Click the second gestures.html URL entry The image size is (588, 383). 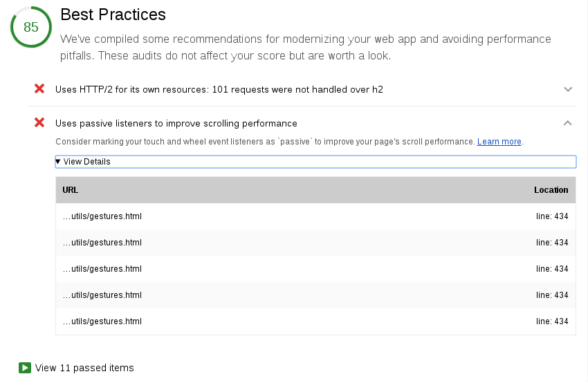coord(102,243)
